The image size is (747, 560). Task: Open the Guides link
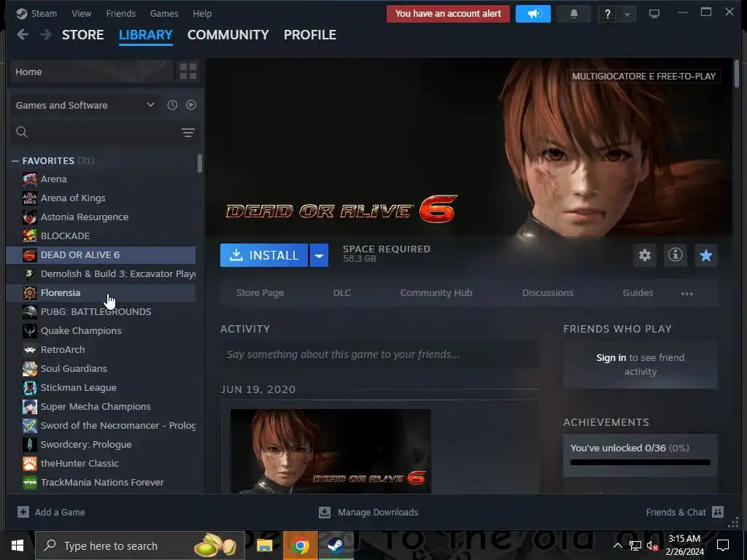pyautogui.click(x=638, y=293)
